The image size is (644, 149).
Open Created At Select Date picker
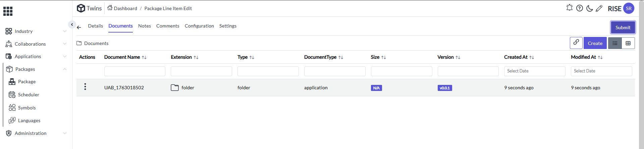[535, 71]
